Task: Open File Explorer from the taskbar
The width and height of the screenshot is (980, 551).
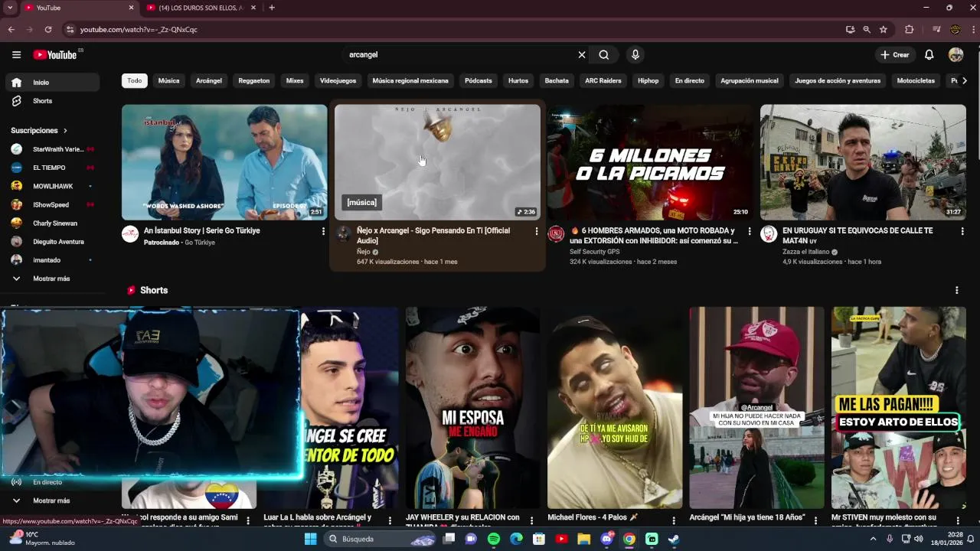Action: point(583,539)
